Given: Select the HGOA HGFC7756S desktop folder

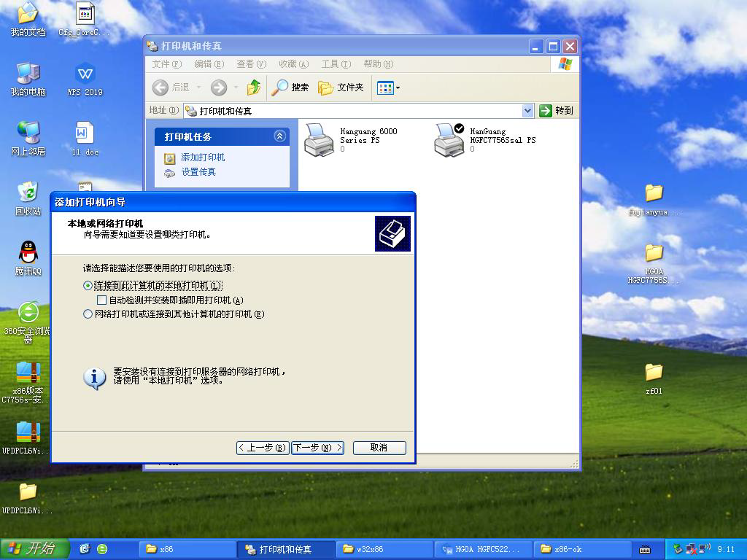Looking at the screenshot, I should click(x=654, y=264).
